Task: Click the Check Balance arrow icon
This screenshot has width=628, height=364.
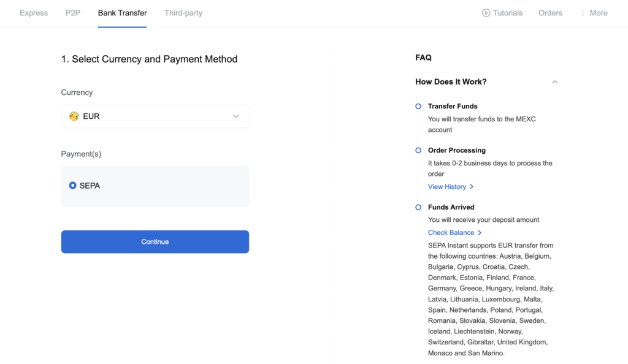Action: pos(480,232)
